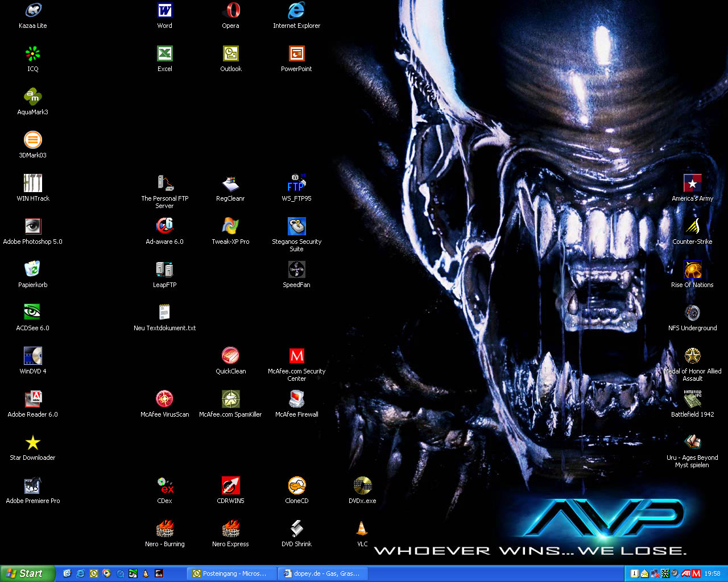Click the new mail envelope tray icon
Viewport: 728px width, 582px height.
click(x=644, y=574)
